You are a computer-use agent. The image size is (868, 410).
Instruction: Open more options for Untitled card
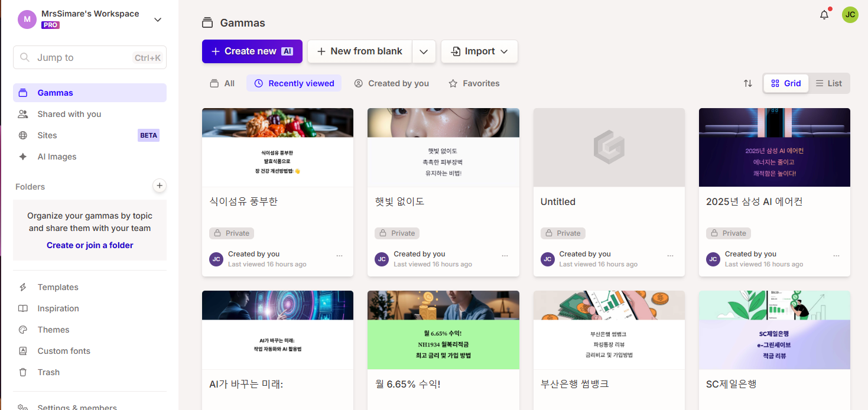670,256
